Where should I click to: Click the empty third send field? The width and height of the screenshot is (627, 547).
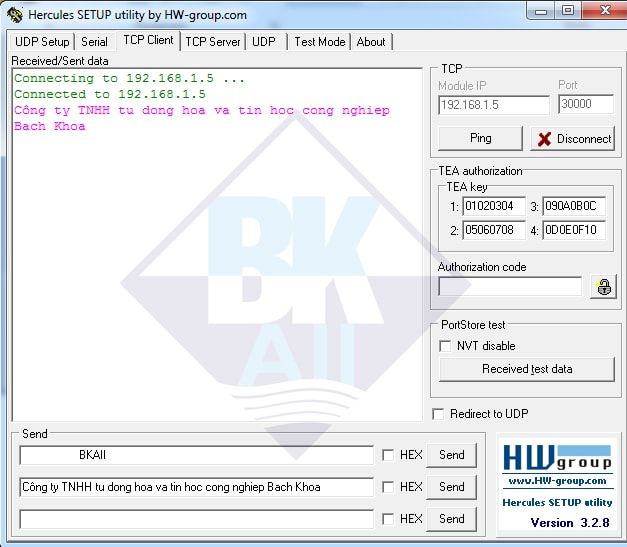coord(196,519)
